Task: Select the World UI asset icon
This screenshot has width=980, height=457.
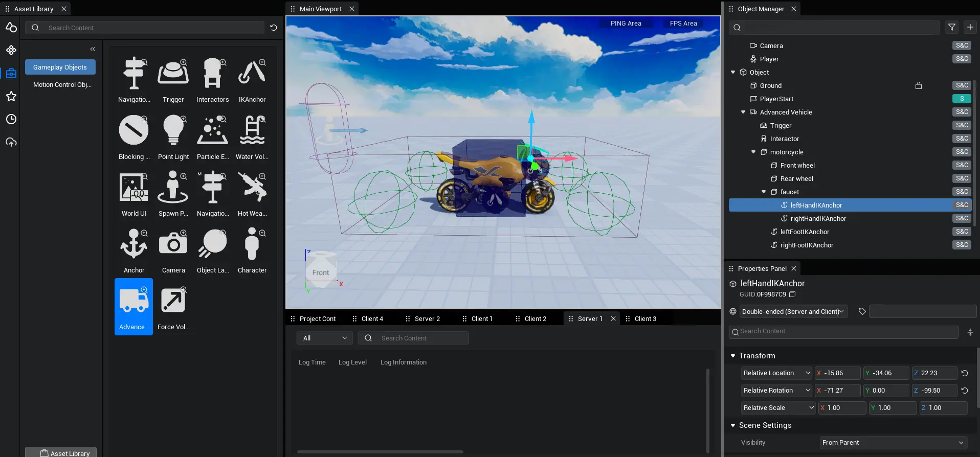Action: click(x=133, y=187)
